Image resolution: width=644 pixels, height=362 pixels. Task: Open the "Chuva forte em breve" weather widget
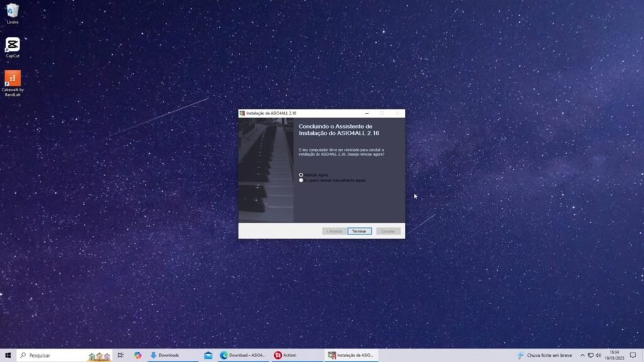(x=545, y=356)
